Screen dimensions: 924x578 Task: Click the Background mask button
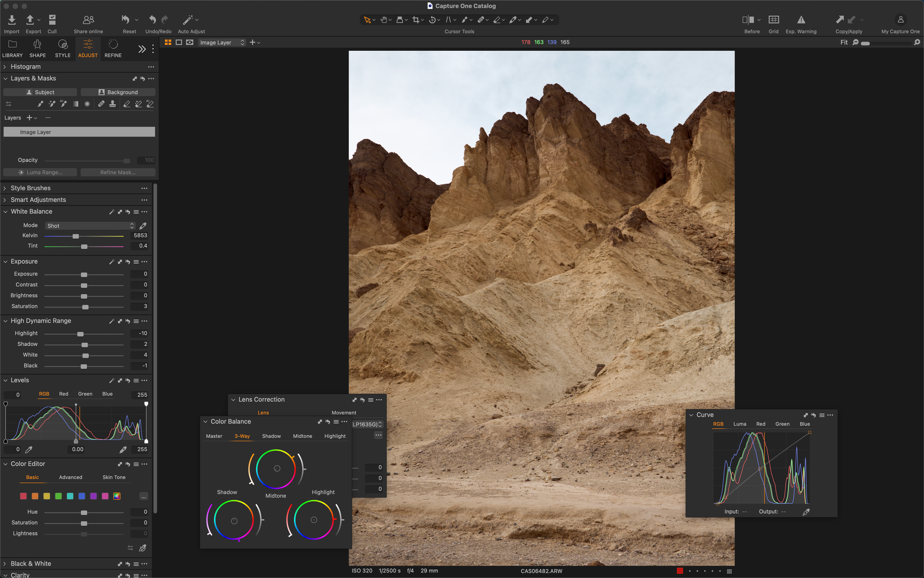118,92
